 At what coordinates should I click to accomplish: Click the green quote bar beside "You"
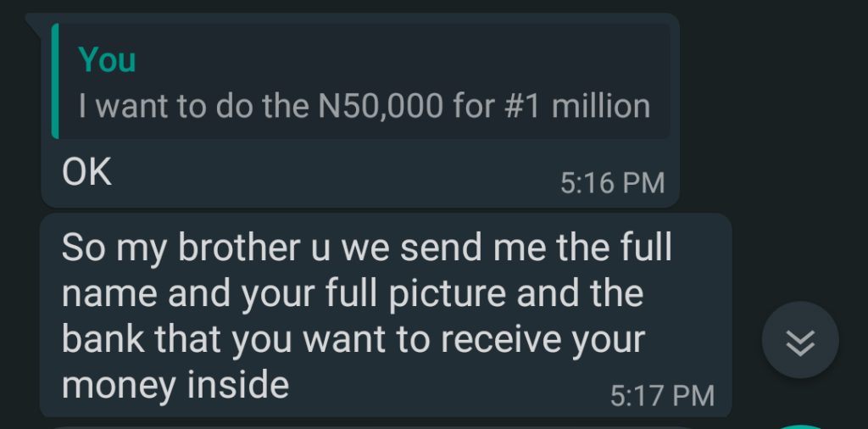pos(55,81)
